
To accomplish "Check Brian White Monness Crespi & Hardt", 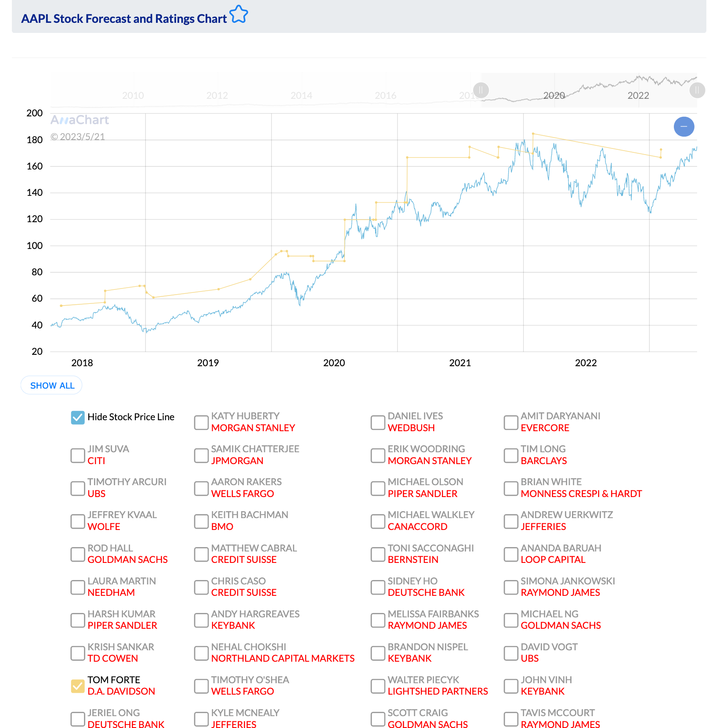I will click(x=511, y=488).
